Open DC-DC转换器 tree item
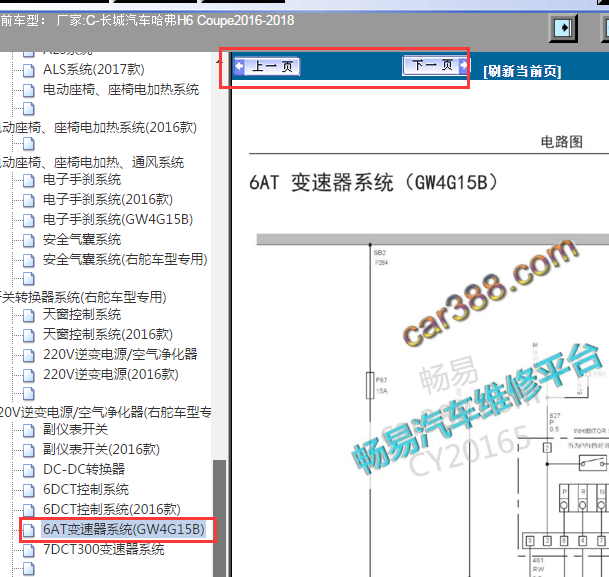The width and height of the screenshot is (609, 577). tap(84, 469)
